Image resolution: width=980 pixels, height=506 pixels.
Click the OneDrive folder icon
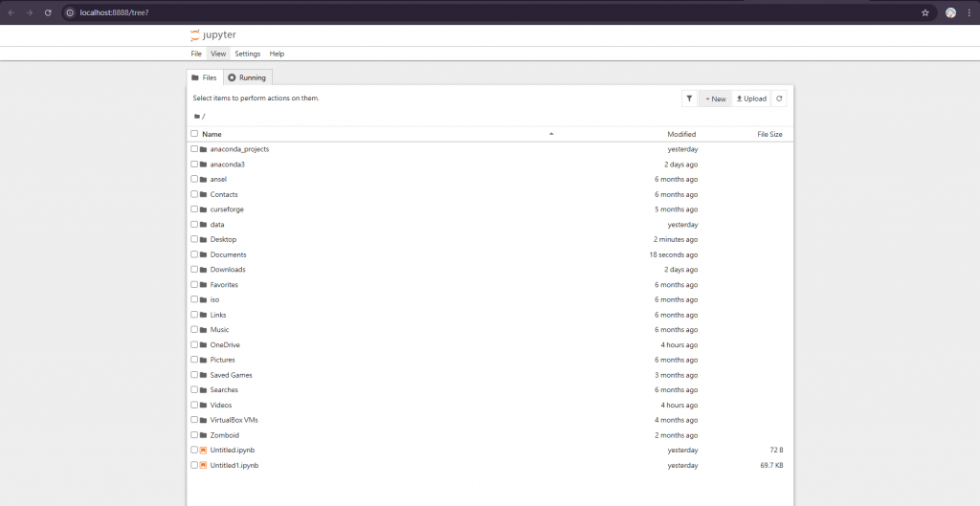coord(203,345)
